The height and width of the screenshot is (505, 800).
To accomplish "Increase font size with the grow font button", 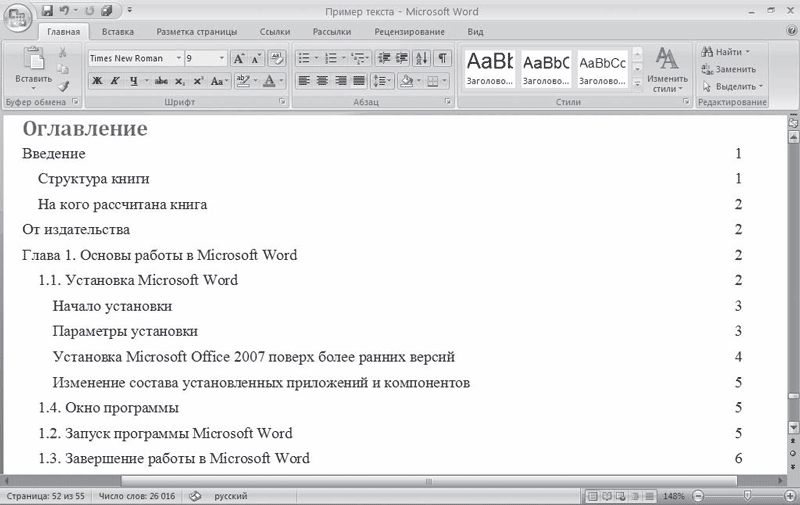I will (x=238, y=58).
